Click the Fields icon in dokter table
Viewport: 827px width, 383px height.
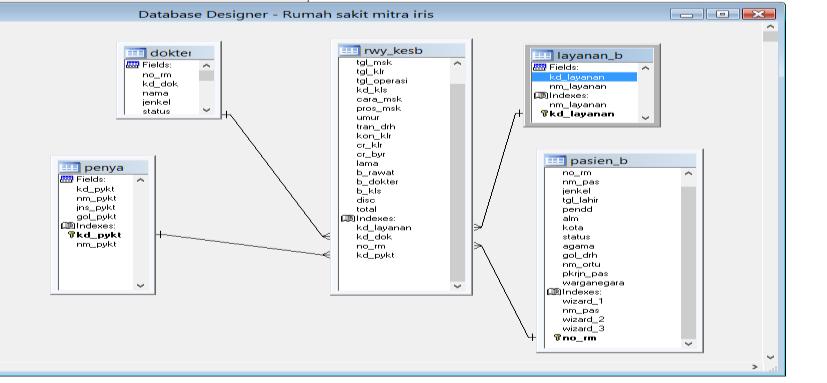click(x=132, y=65)
